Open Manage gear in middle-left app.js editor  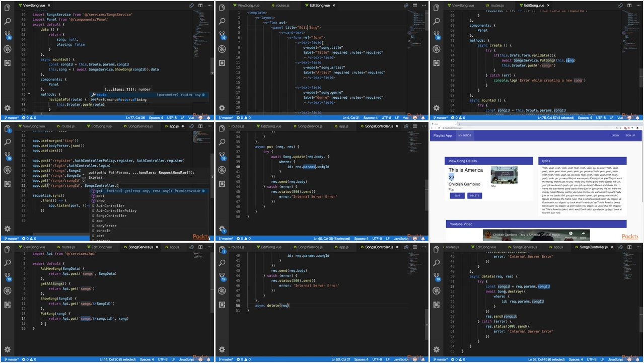(7, 229)
